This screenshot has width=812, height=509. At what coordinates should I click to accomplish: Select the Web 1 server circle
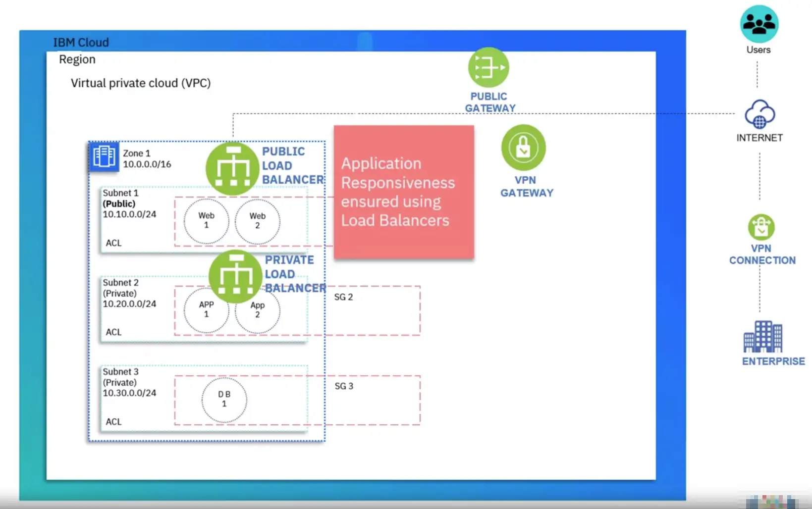coord(206,221)
